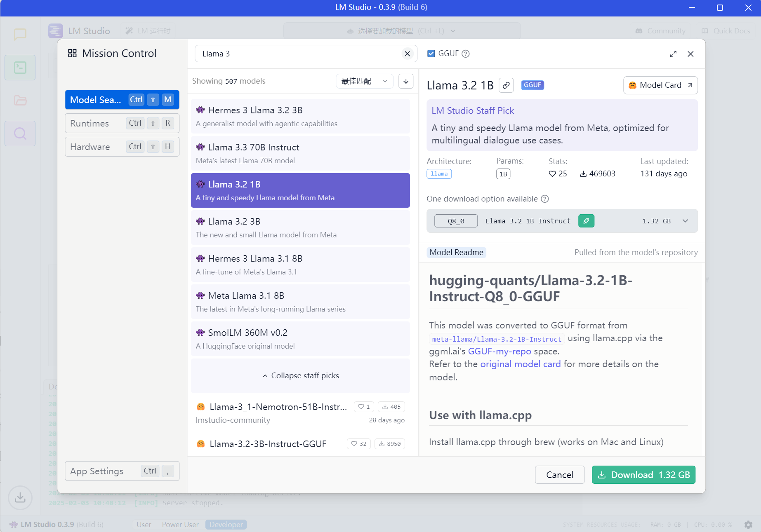The width and height of the screenshot is (761, 532).
Task: Open the Discover search sidebar icon
Action: (20, 134)
